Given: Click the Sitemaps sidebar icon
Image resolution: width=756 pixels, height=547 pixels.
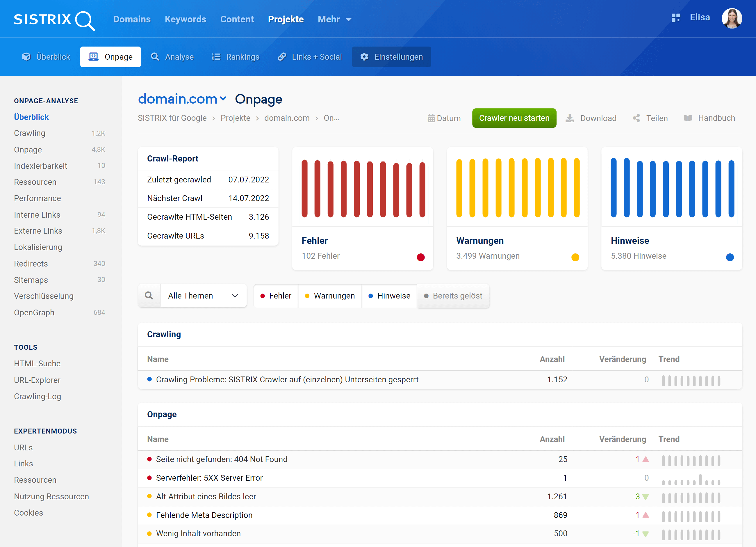Looking at the screenshot, I should pos(31,279).
